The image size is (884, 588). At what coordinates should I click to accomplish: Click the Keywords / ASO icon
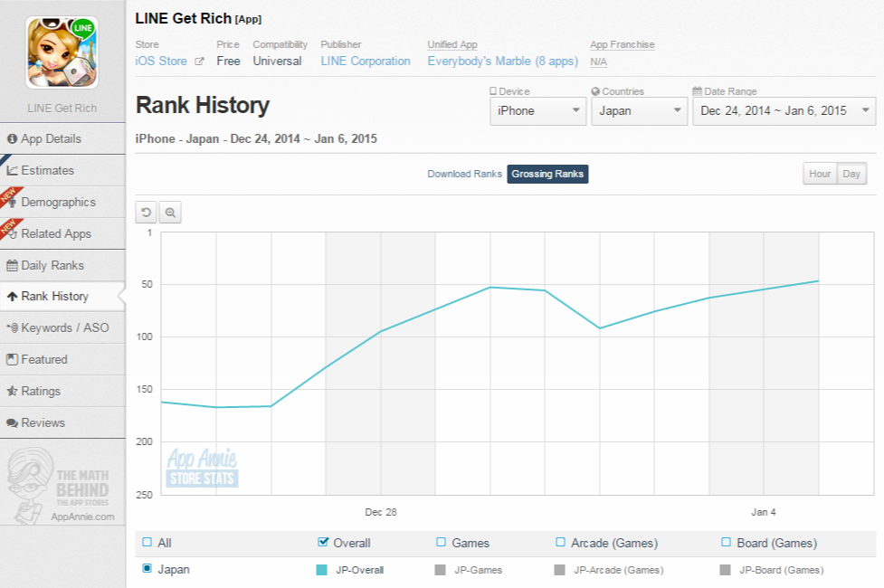point(12,327)
